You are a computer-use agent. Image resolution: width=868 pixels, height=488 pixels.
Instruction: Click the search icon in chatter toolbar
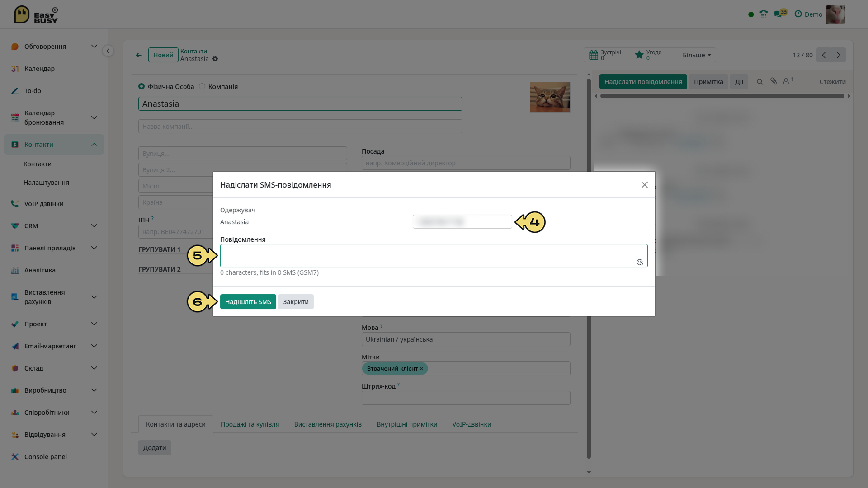[x=760, y=82]
